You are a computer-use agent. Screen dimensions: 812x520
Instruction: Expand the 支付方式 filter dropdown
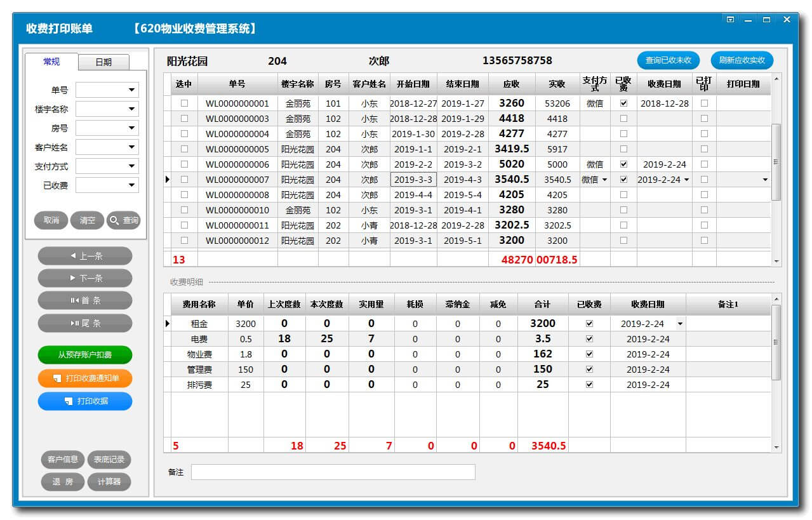tap(131, 166)
